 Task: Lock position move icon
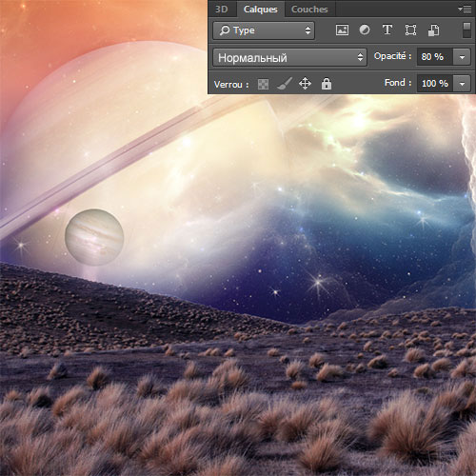click(x=305, y=84)
